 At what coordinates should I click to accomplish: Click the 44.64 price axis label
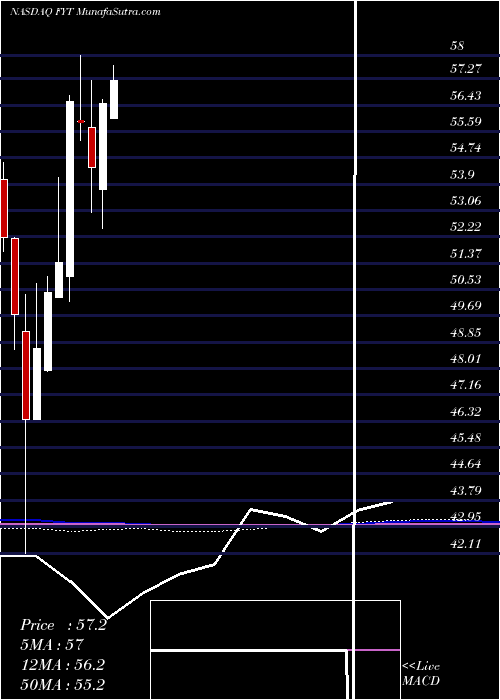click(466, 464)
